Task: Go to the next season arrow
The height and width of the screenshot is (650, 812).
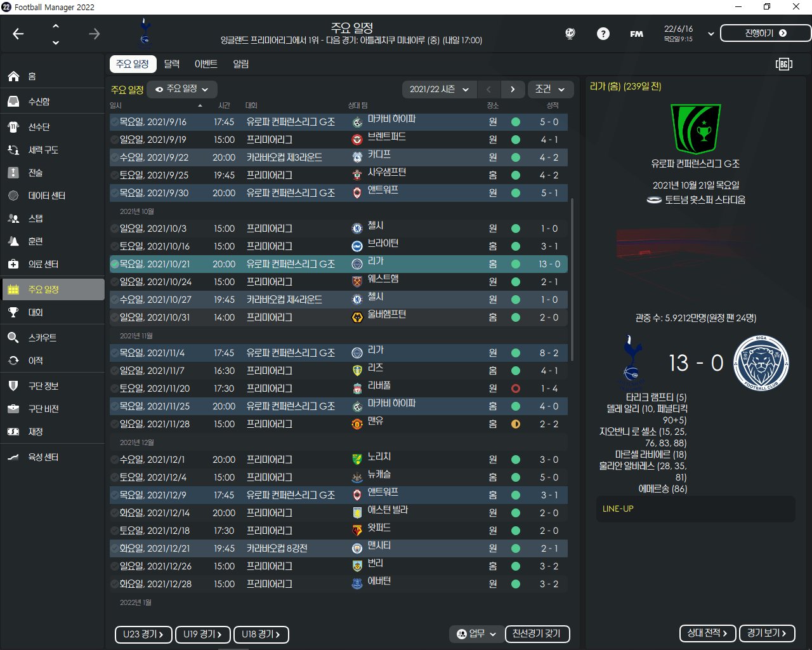Action: [513, 90]
